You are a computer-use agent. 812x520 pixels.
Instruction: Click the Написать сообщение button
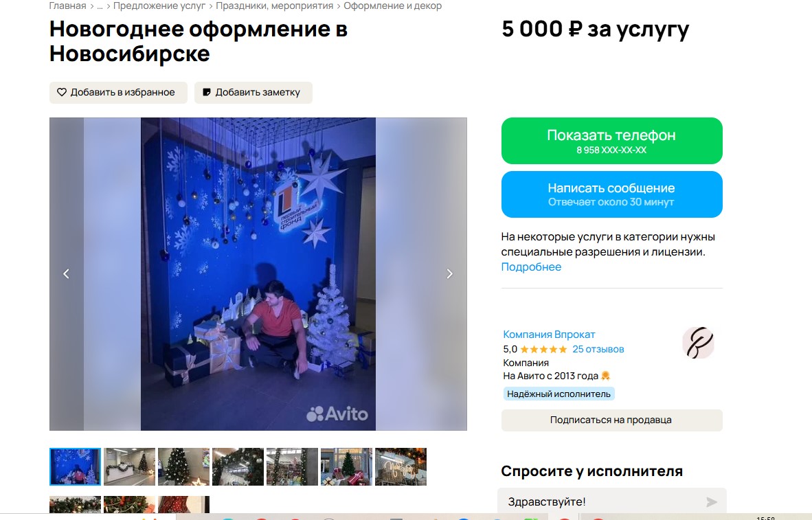pos(611,194)
